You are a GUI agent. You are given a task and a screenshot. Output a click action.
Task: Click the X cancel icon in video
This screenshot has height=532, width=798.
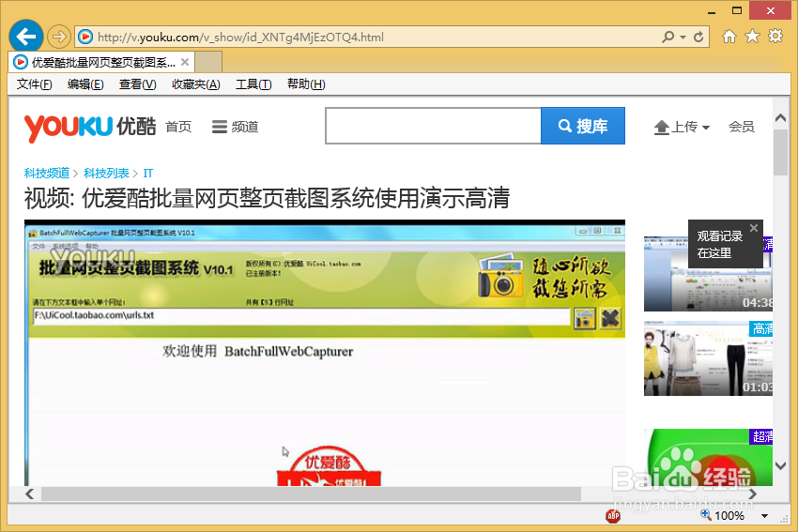[610, 319]
